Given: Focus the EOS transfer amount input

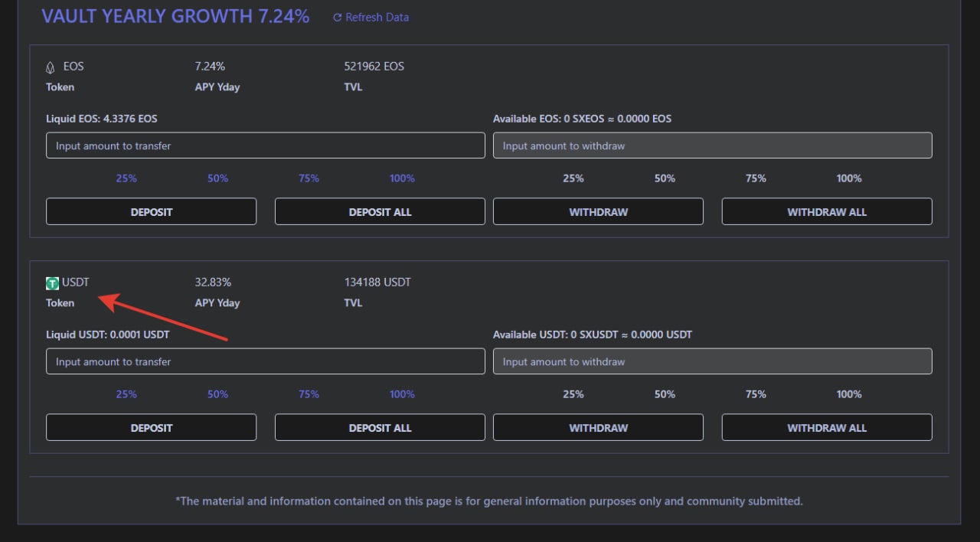Looking at the screenshot, I should [x=266, y=145].
